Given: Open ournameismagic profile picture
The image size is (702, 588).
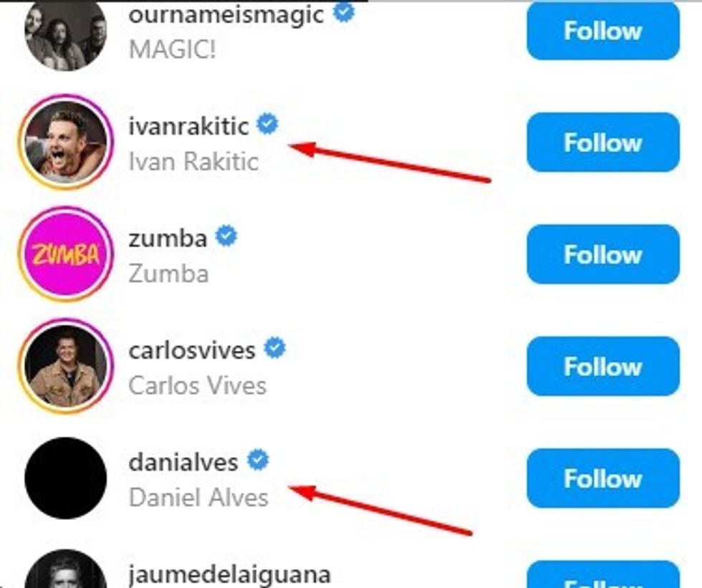Looking at the screenshot, I should coord(65,34).
